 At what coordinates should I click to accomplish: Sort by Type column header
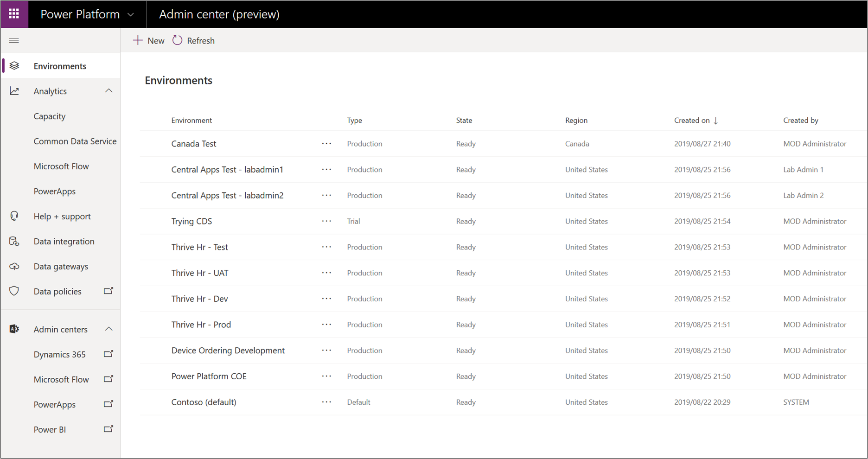pos(355,121)
